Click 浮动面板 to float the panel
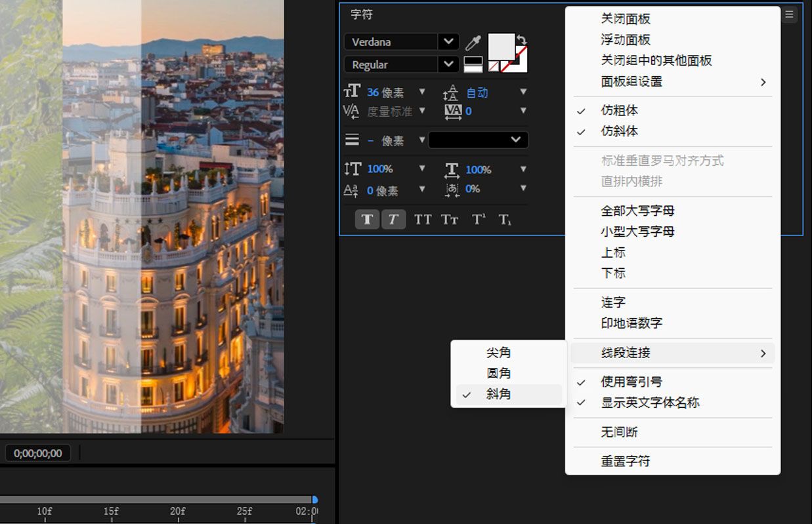812x524 pixels. (625, 39)
